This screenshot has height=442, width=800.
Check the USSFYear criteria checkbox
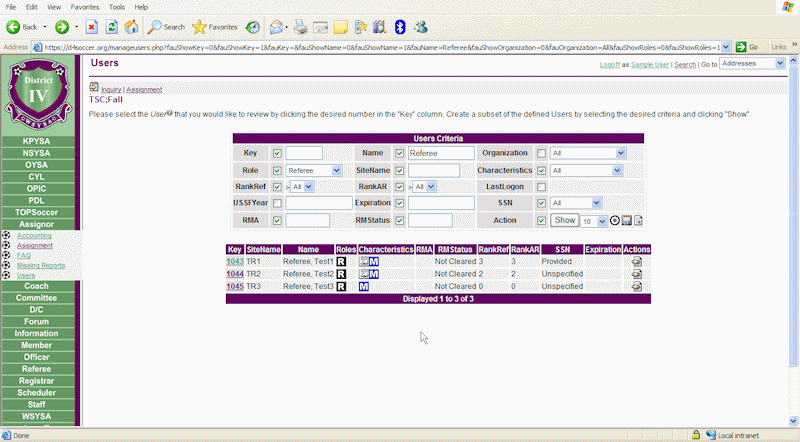pos(277,203)
